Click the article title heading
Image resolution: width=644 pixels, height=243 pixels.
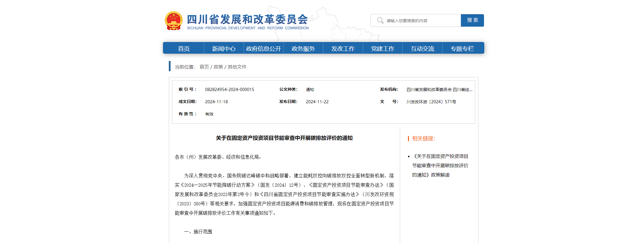click(284, 138)
